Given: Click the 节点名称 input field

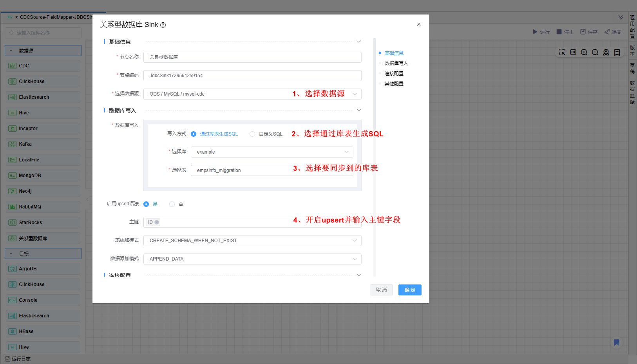Looking at the screenshot, I should pyautogui.click(x=252, y=57).
